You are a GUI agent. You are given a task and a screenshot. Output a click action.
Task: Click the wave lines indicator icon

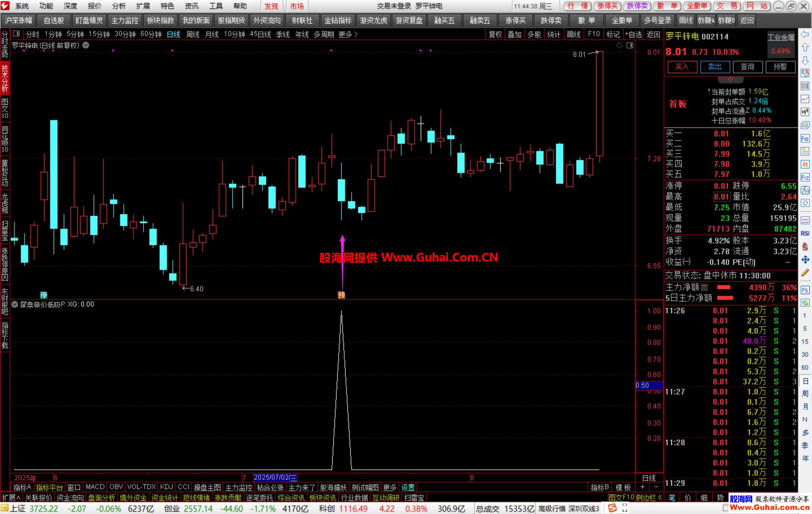click(x=805, y=220)
